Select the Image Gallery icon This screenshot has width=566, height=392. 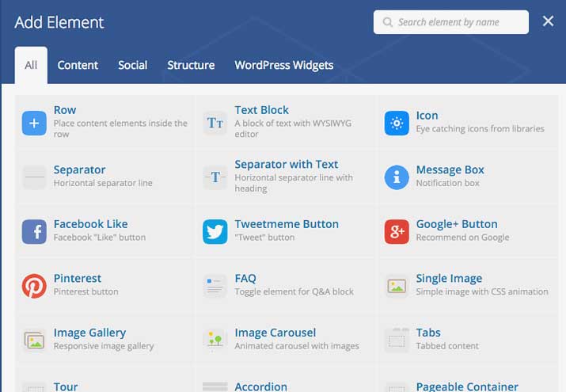(34, 340)
